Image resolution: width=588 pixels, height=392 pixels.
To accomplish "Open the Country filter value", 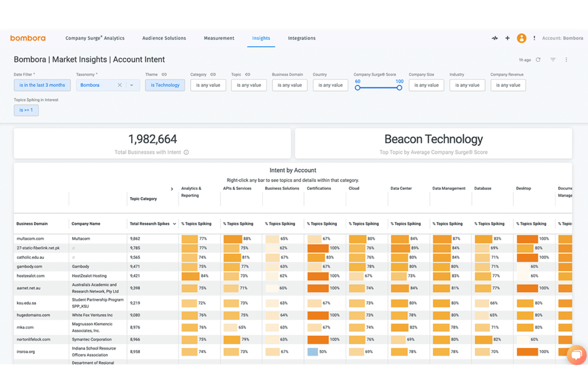I will click(x=331, y=85).
